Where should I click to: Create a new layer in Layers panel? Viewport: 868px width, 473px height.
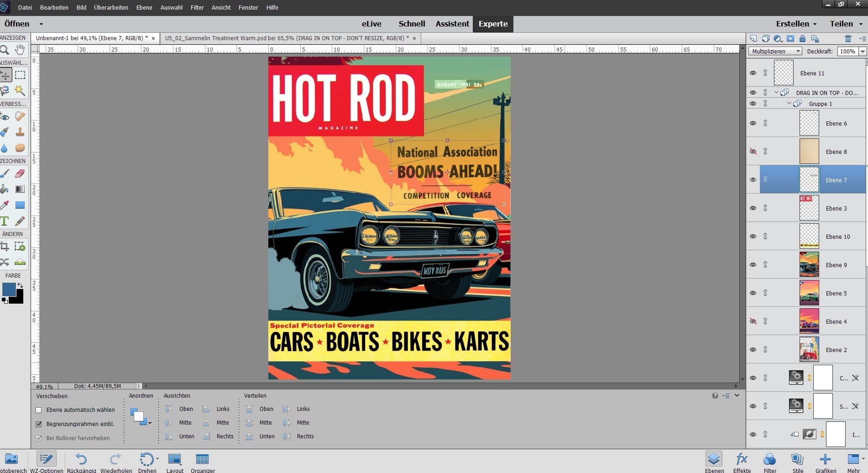tap(753, 39)
